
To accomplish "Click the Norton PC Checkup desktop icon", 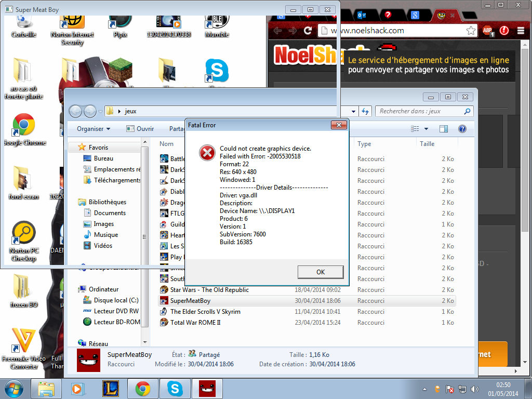I will 24,241.
